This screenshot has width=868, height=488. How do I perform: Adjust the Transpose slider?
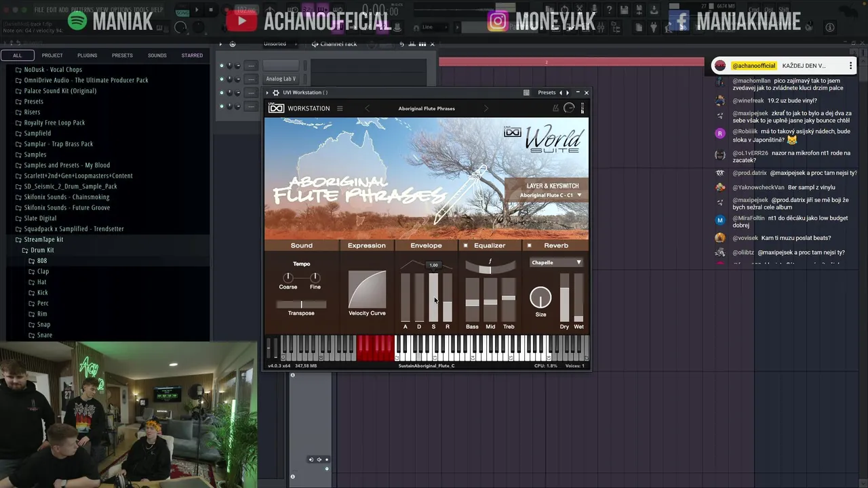301,304
